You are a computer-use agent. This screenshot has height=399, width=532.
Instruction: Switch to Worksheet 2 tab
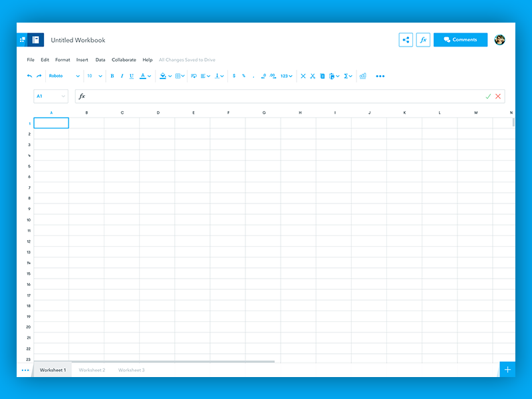point(92,370)
